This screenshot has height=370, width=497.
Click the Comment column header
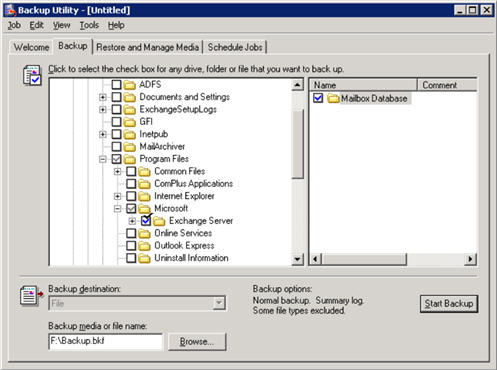(447, 85)
